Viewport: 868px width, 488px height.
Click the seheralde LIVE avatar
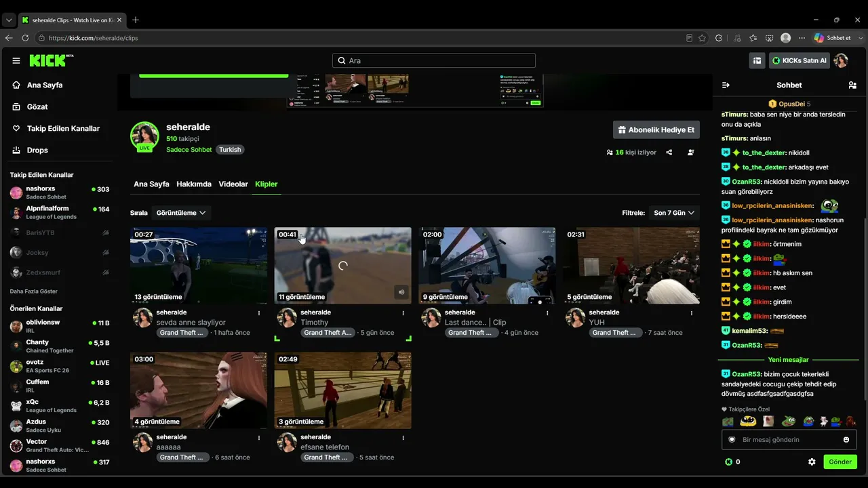pos(144,136)
